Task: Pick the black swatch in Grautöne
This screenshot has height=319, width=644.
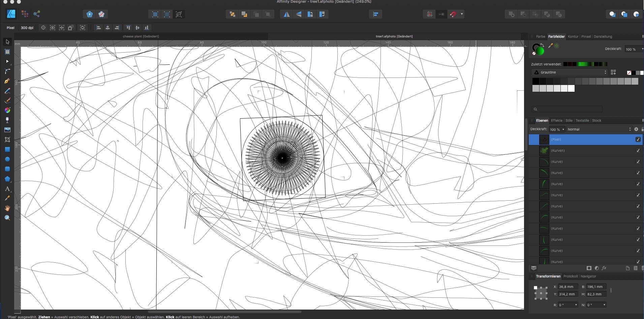Action: pyautogui.click(x=535, y=81)
